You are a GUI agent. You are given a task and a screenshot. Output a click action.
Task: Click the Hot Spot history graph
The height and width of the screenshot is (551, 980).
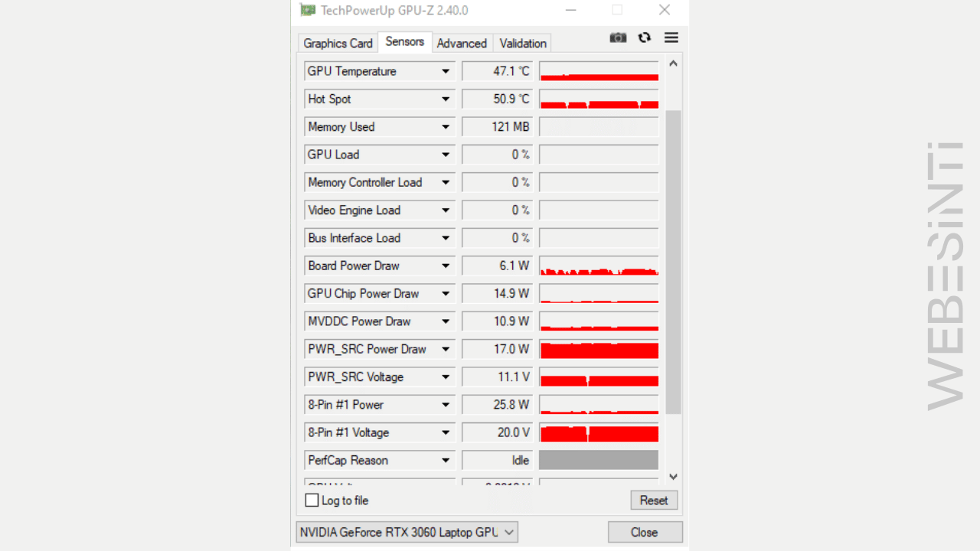[x=599, y=99]
